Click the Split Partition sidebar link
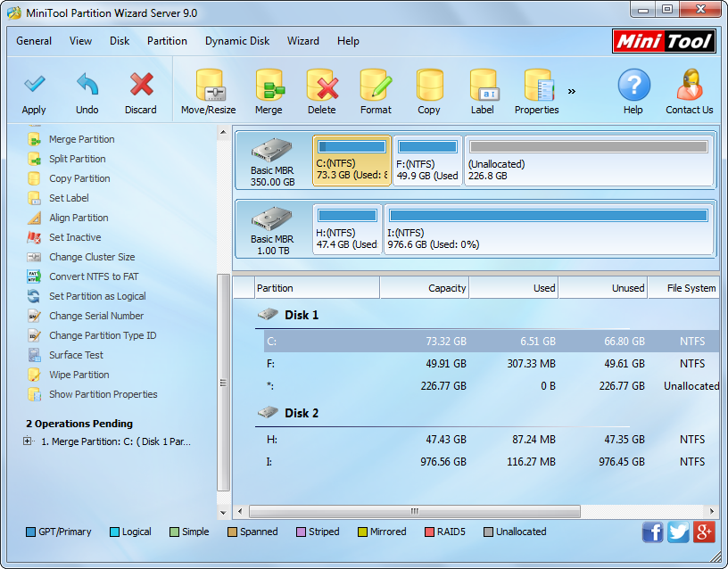 [x=78, y=159]
